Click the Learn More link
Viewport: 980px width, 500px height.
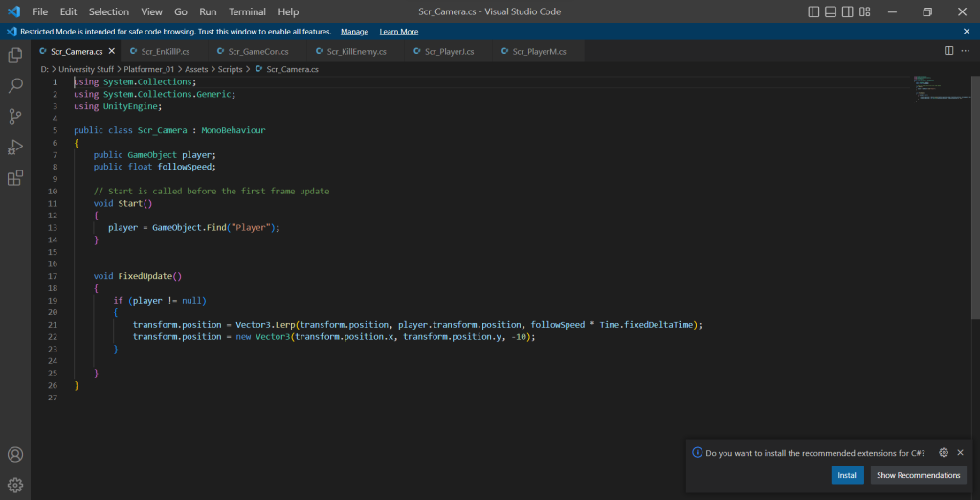(x=398, y=31)
